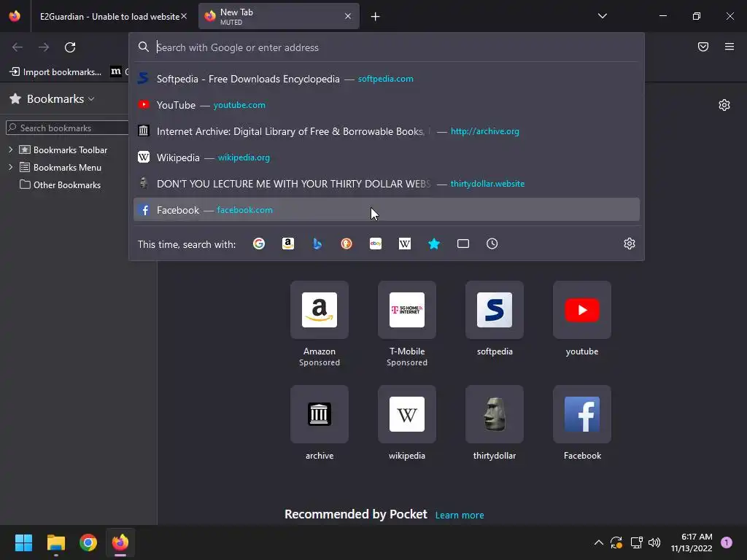Open Save to Pocket toolbar icon

point(703,47)
